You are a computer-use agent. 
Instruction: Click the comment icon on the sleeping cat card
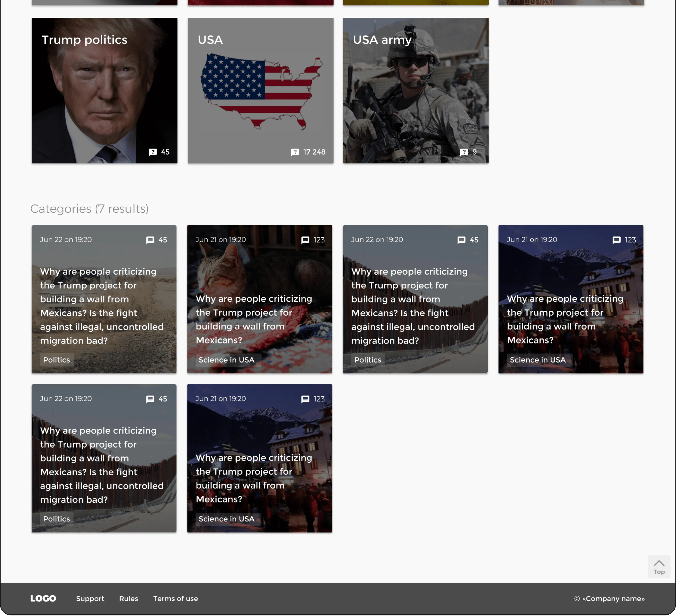coord(305,240)
